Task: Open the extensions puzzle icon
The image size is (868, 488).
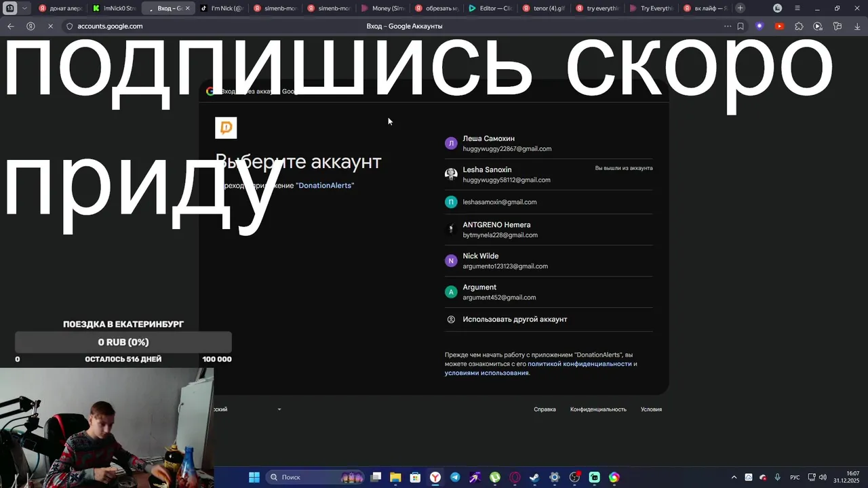Action: 799,26
